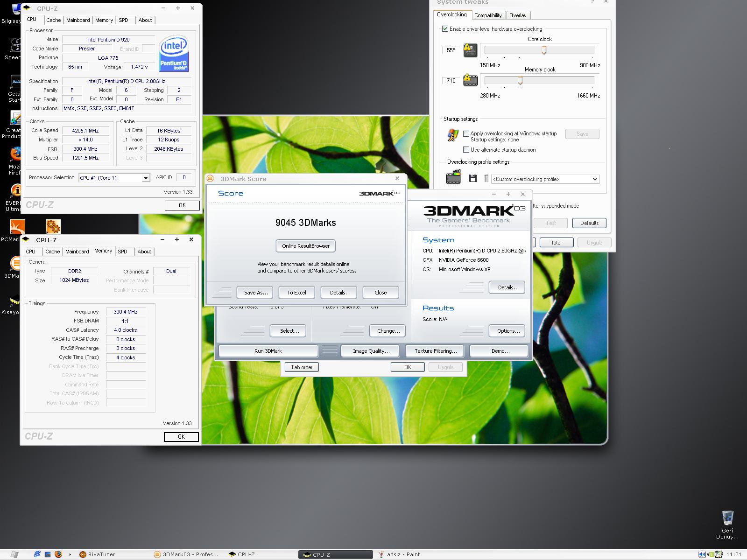This screenshot has width=747, height=560.
Task: Open SPD tab in top CPU-Z window
Action: click(123, 20)
